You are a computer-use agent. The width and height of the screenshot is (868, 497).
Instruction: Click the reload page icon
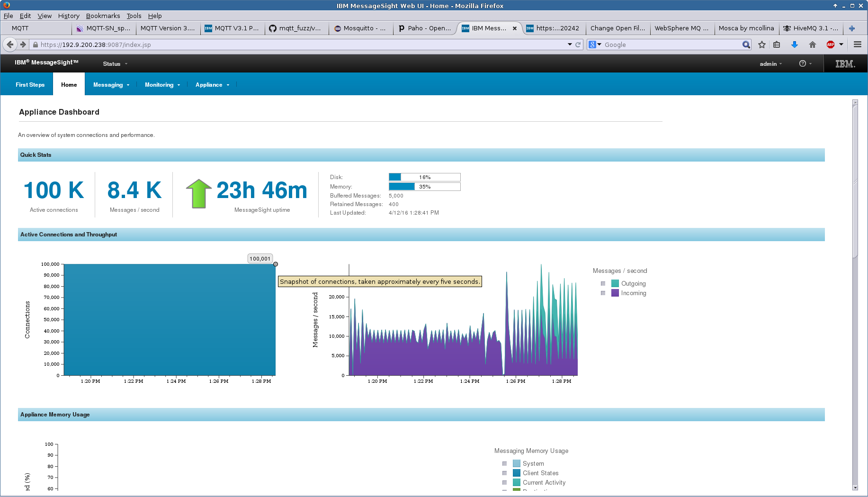point(578,45)
